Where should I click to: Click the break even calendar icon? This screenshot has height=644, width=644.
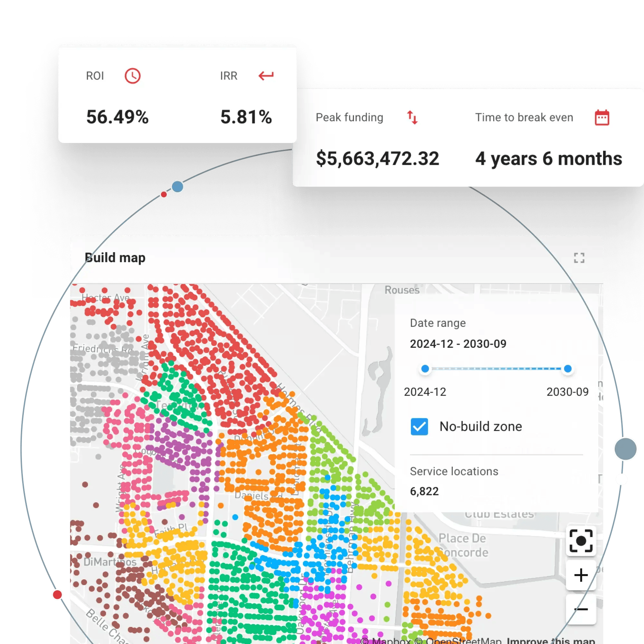pos(602,117)
